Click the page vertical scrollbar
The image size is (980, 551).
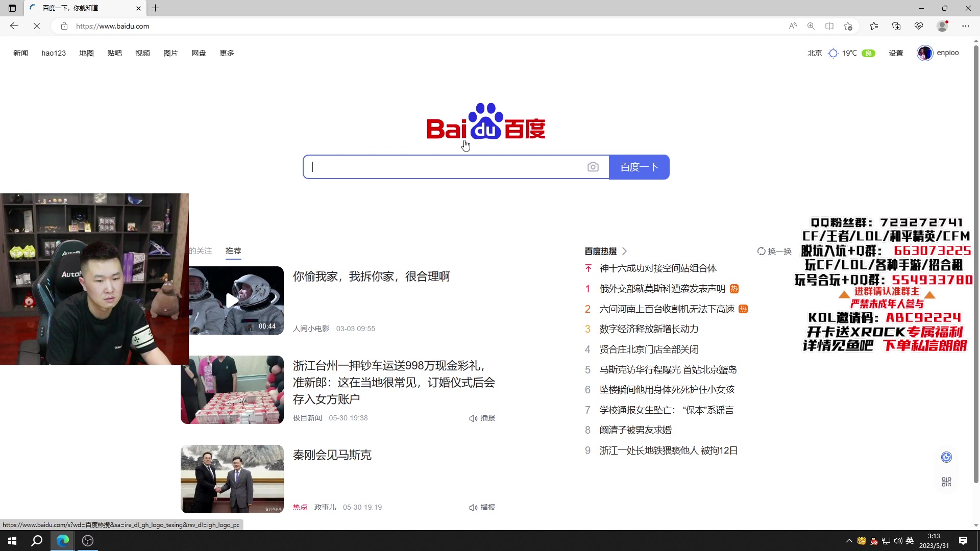pos(976,265)
